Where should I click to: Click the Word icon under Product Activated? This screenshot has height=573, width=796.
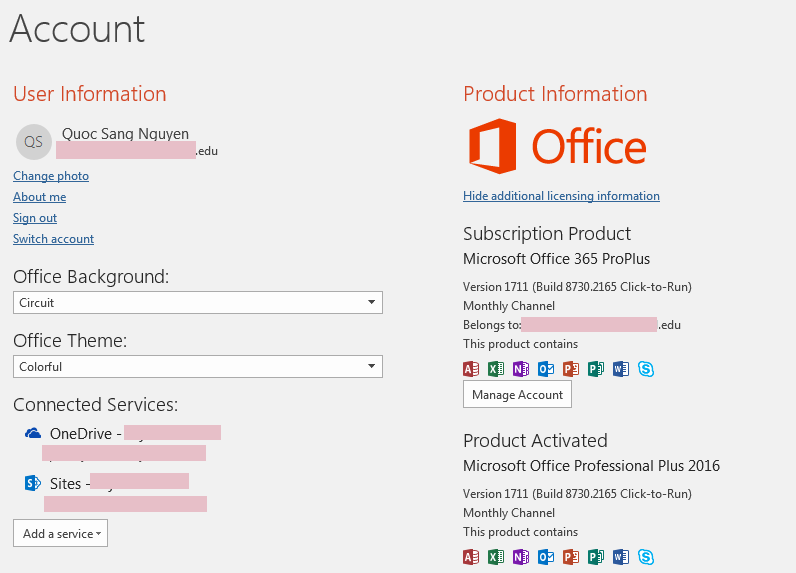(x=621, y=557)
